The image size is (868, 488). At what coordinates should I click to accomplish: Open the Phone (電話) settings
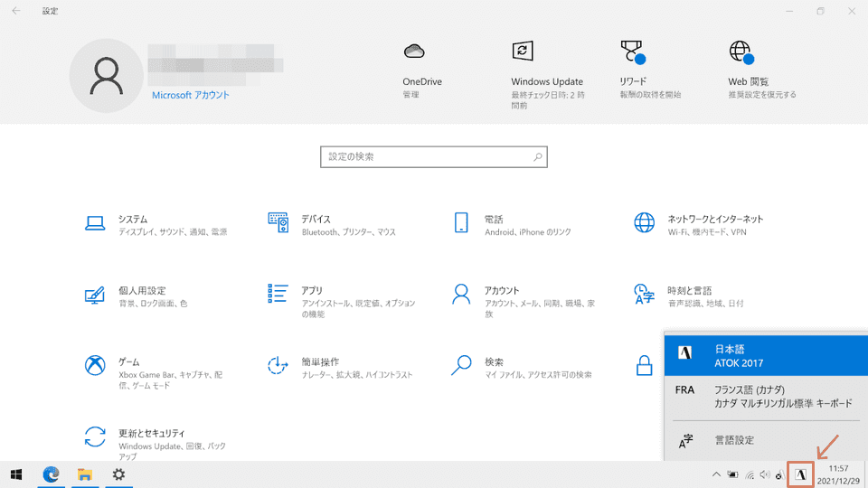[494, 220]
